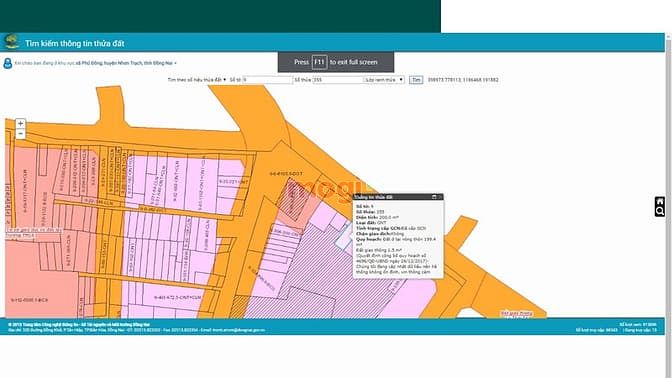Zoom out the map with minus button
Viewport: 672px width, 378px height.
click(20, 134)
